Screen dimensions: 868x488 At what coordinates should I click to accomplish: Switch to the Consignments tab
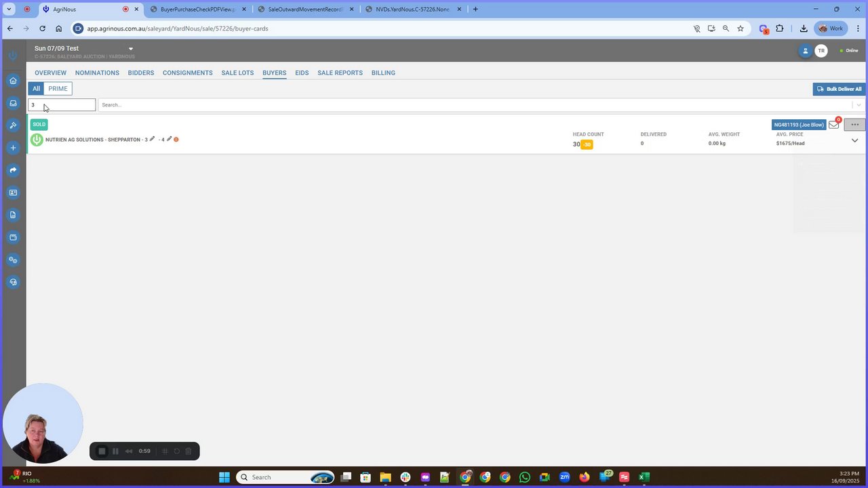tap(188, 73)
